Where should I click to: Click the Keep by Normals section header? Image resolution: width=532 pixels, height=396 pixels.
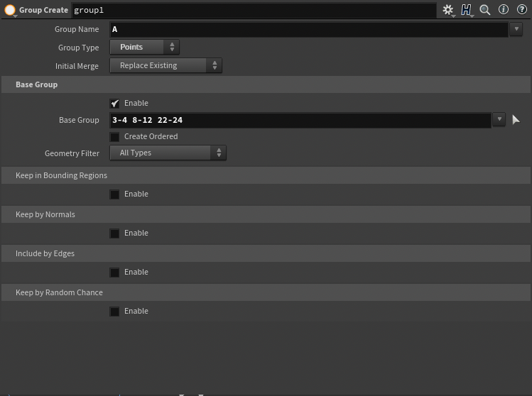coord(266,214)
